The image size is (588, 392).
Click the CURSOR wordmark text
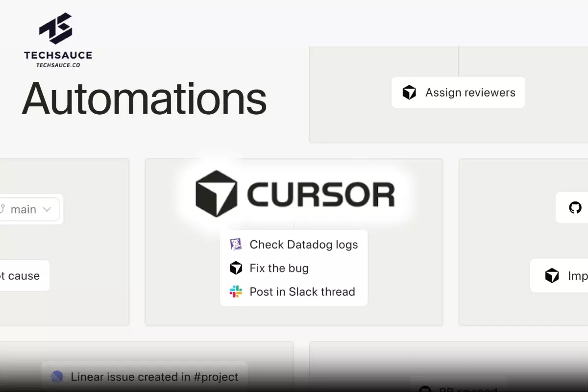(321, 194)
